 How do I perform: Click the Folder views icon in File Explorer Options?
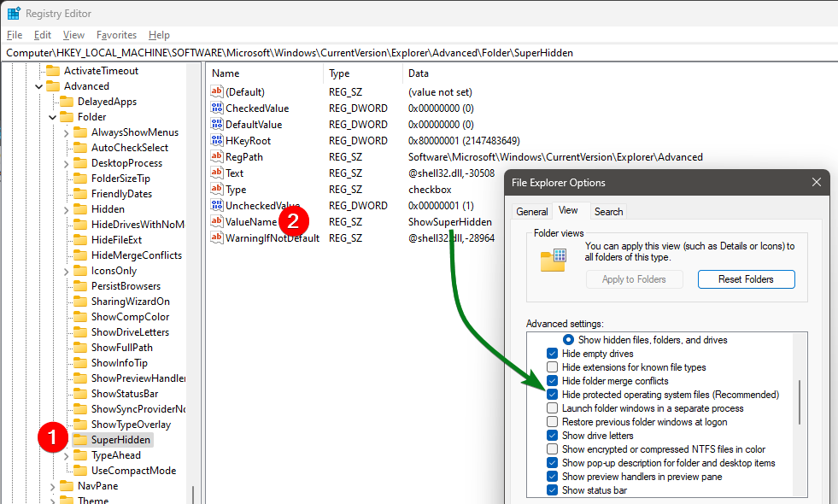click(x=554, y=260)
